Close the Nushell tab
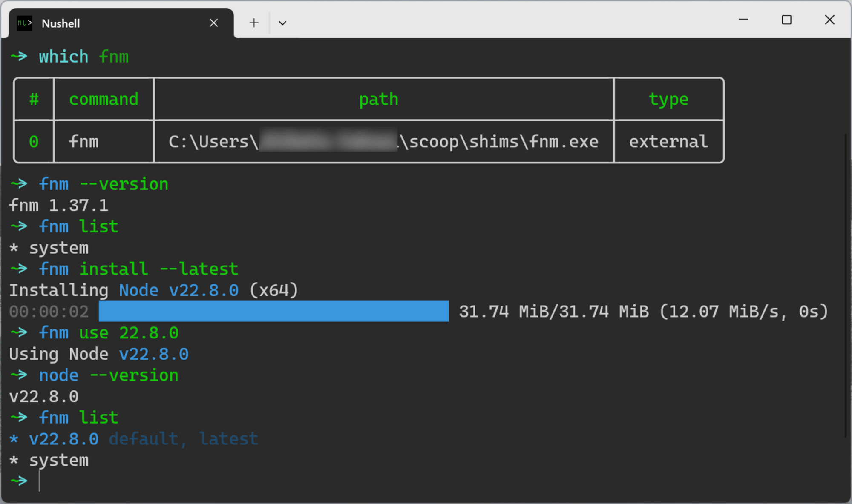Viewport: 852px width, 504px height. click(214, 23)
